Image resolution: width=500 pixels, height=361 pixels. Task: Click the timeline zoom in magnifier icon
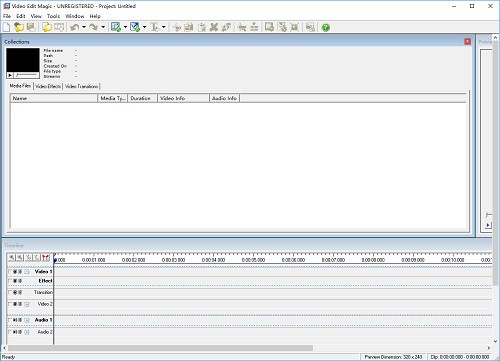tap(12, 258)
